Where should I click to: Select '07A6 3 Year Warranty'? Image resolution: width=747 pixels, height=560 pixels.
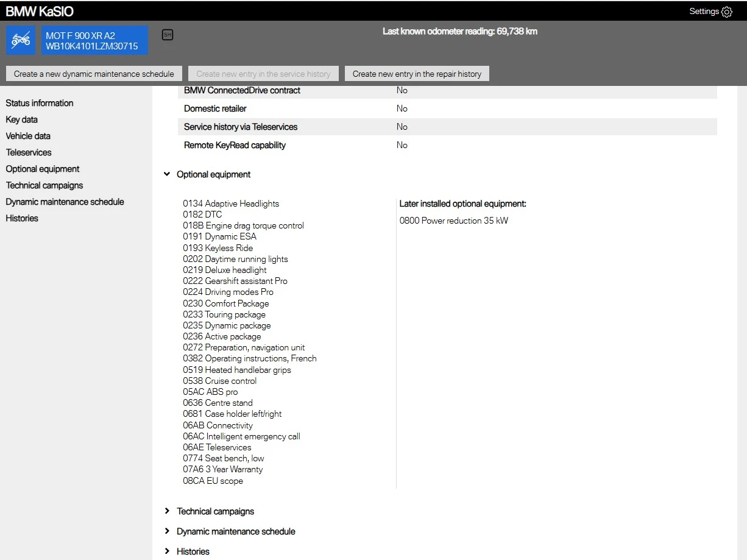223,469
